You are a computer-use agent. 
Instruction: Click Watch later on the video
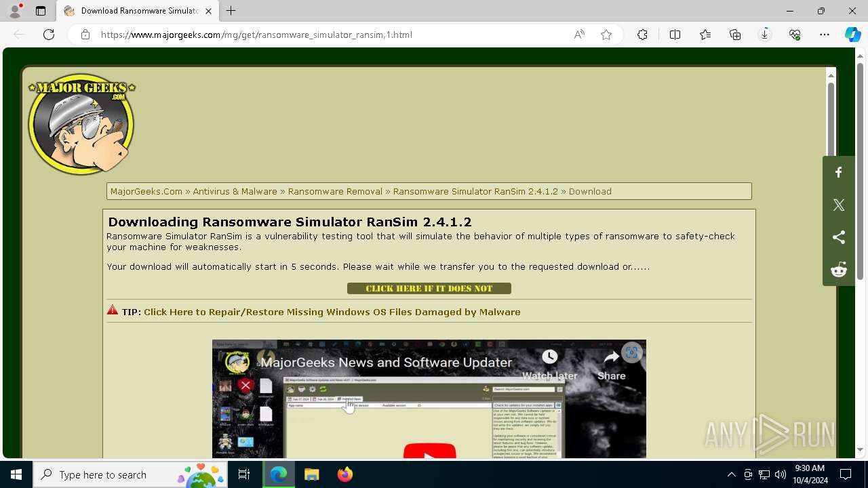click(549, 365)
